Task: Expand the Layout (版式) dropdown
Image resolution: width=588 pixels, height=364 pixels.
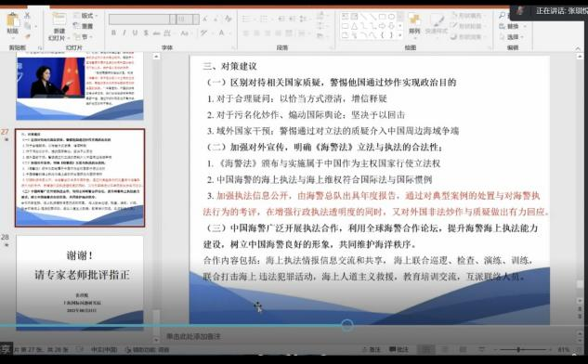Action: point(85,16)
